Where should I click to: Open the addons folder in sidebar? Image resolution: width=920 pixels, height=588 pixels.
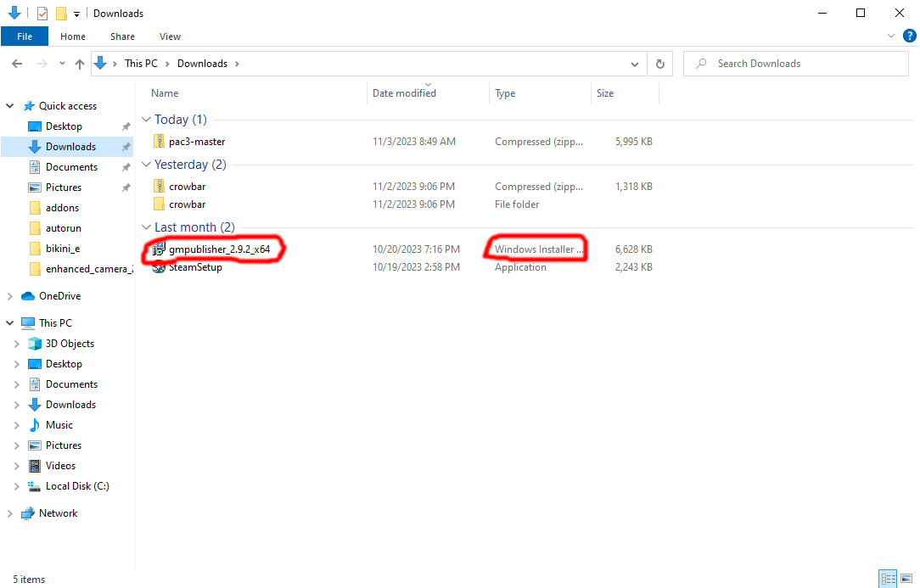click(62, 208)
